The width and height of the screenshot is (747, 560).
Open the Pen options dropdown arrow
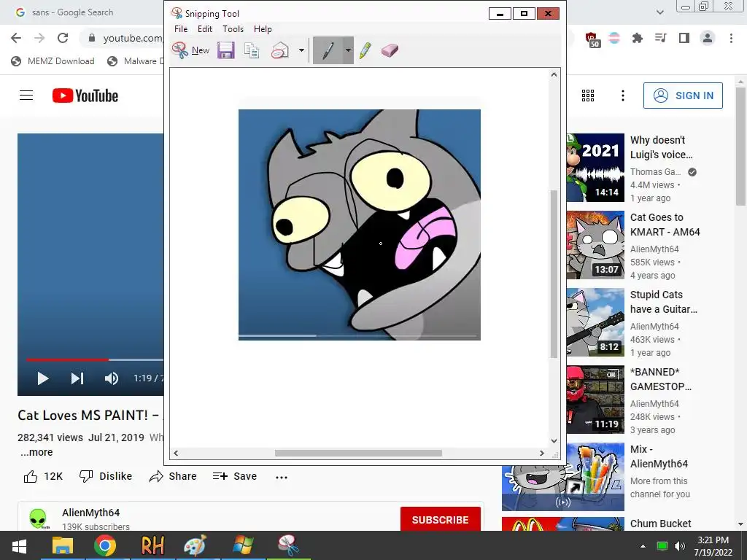click(x=348, y=50)
